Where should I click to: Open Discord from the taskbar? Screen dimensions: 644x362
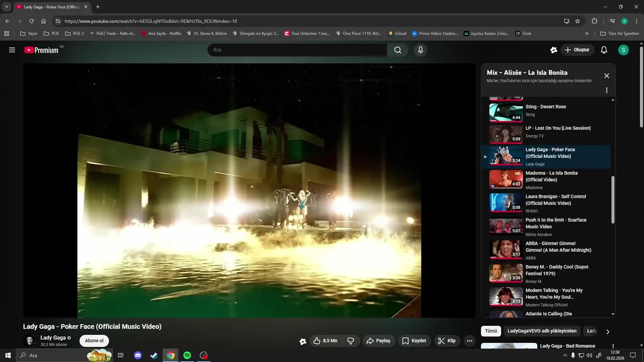138,355
